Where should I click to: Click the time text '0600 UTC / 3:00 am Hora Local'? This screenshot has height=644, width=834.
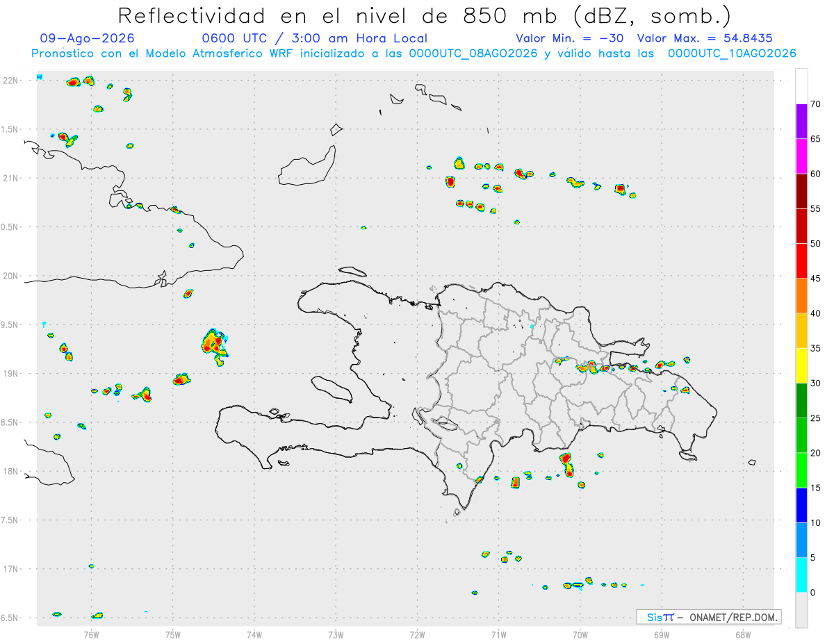click(x=314, y=38)
